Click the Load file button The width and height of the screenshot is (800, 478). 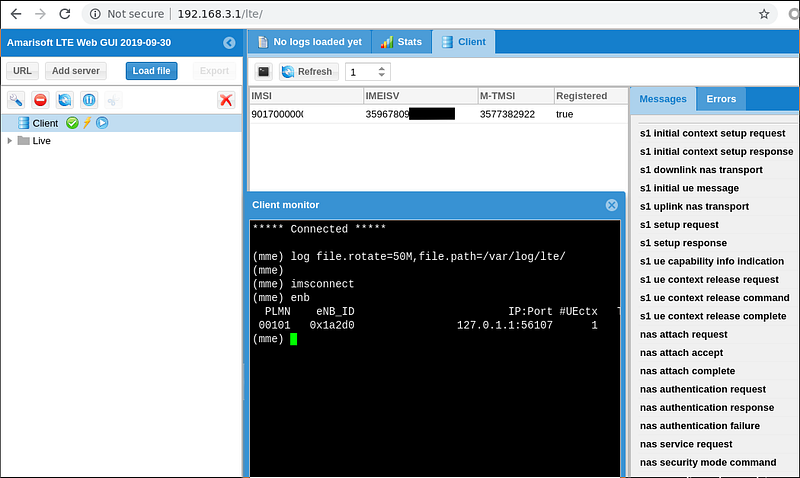click(152, 71)
